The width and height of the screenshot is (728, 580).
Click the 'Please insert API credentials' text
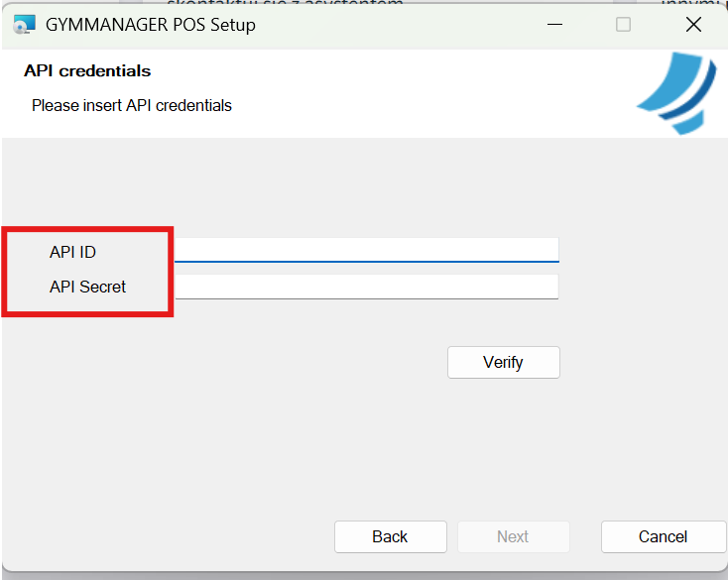132,105
